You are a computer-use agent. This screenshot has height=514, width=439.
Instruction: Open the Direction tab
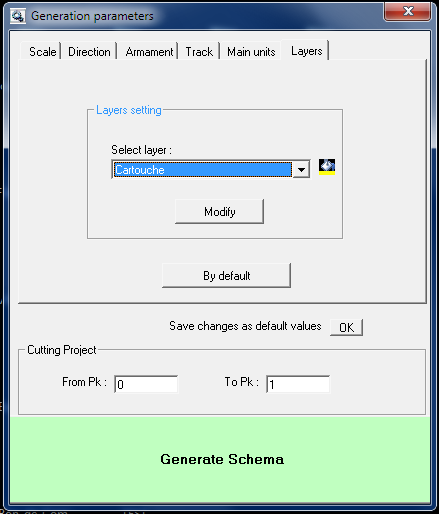tap(89, 52)
